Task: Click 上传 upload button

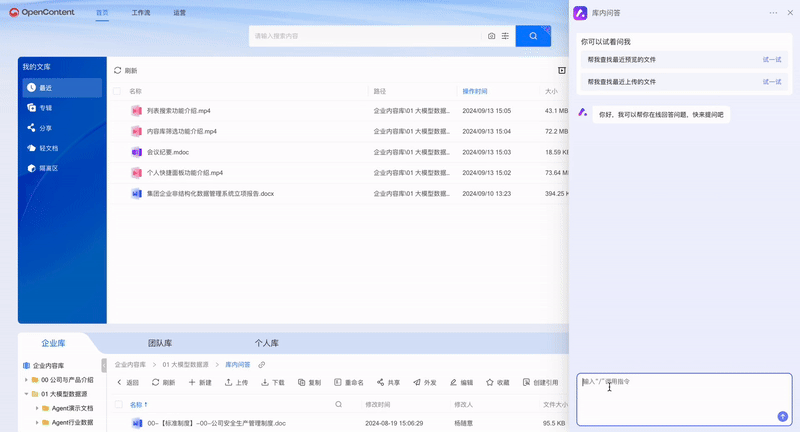Action: click(x=236, y=383)
